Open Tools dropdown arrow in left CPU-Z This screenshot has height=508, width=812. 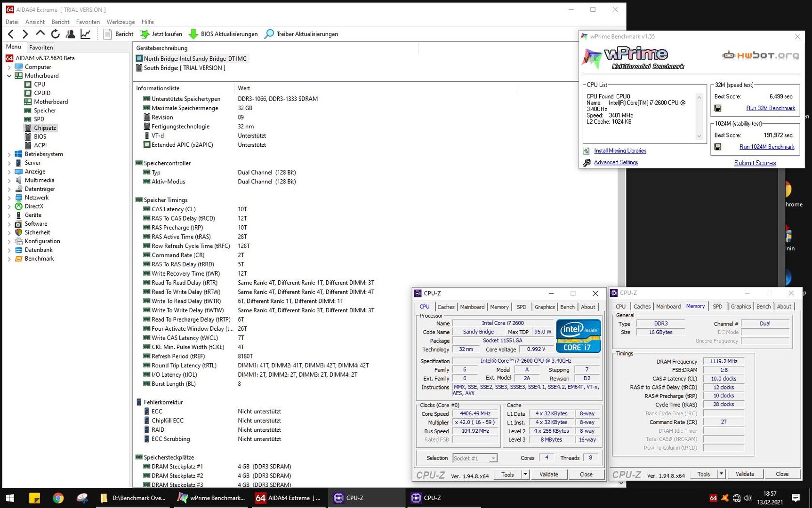click(525, 474)
